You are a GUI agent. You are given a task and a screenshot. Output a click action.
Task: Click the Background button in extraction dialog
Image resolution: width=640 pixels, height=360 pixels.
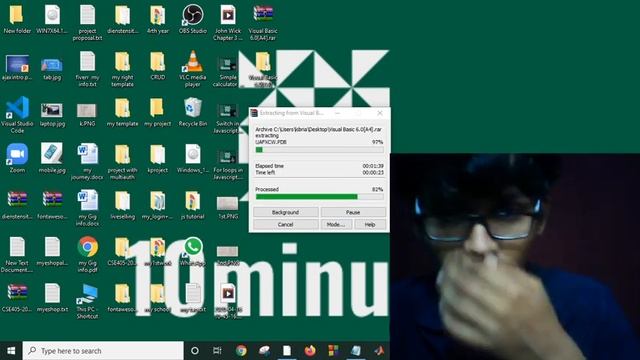coord(285,212)
